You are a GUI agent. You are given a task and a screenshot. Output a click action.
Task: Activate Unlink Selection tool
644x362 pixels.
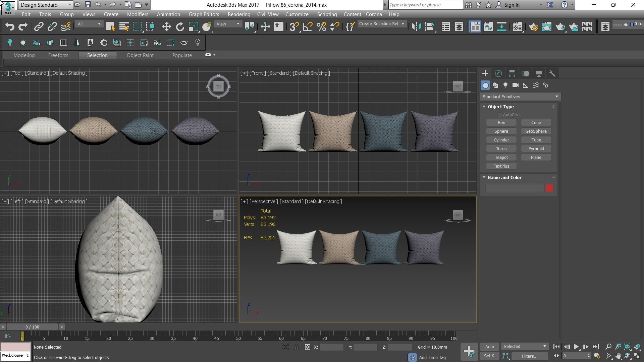tap(52, 26)
